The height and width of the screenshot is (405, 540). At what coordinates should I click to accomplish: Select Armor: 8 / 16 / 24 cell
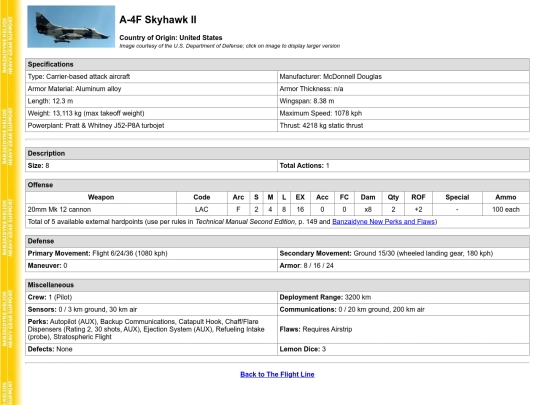pyautogui.click(x=403, y=266)
